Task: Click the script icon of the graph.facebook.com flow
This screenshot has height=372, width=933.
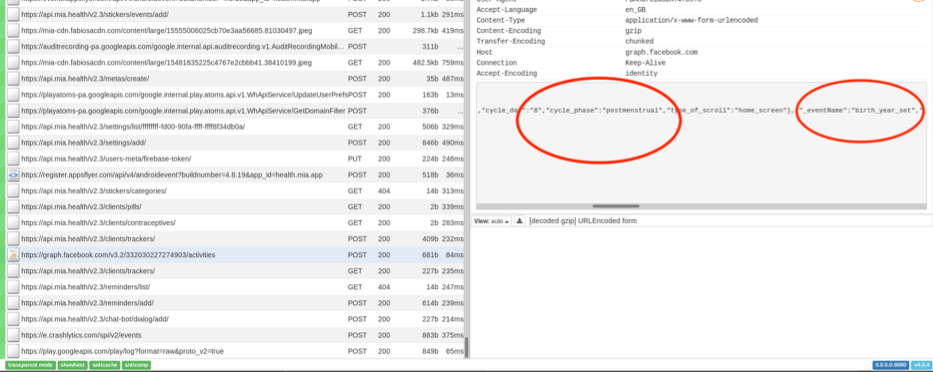Action: (13, 255)
